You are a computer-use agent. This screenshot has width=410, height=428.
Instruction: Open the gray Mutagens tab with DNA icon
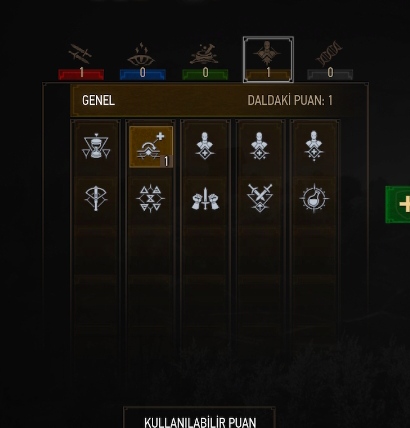330,61
